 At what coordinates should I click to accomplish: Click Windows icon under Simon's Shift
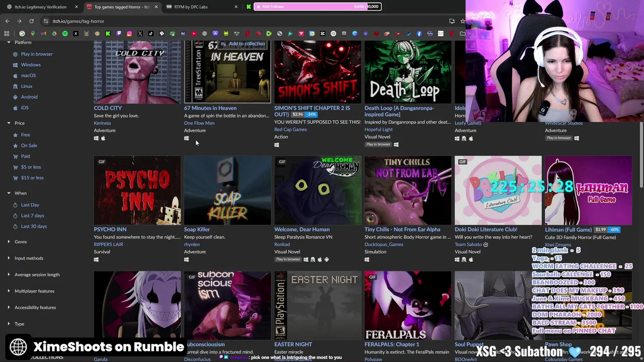tap(276, 145)
